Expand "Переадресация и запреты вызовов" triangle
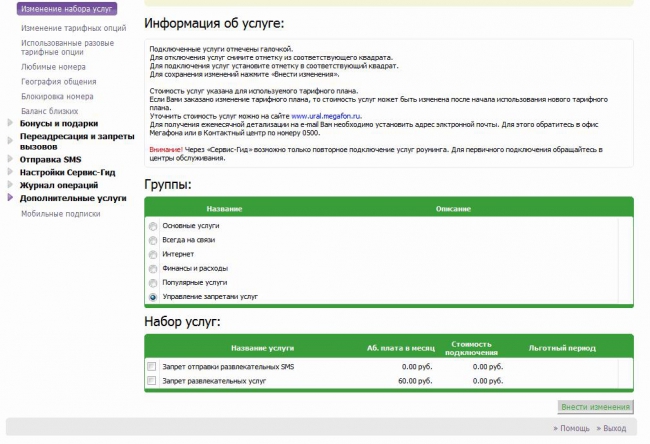The width and height of the screenshot is (650, 444). (x=10, y=141)
